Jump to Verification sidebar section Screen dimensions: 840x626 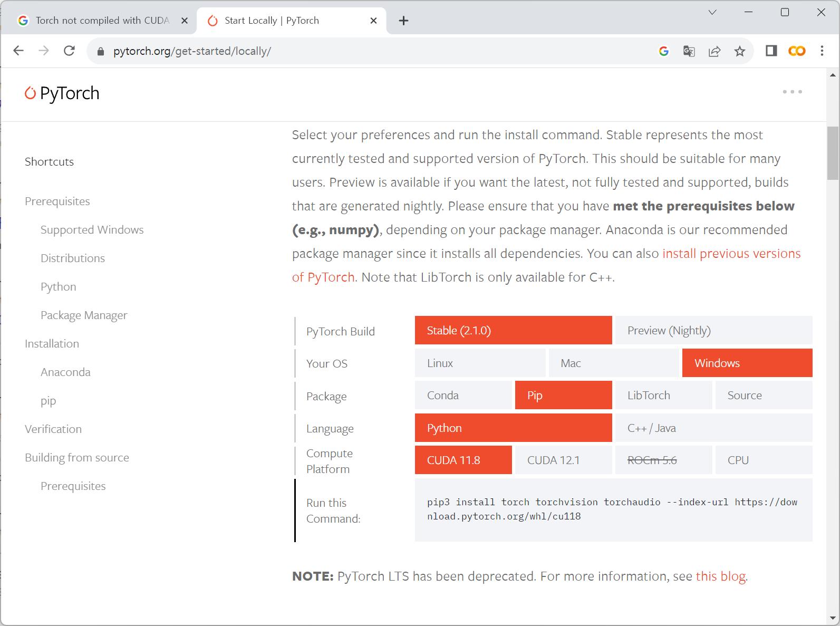pyautogui.click(x=53, y=429)
